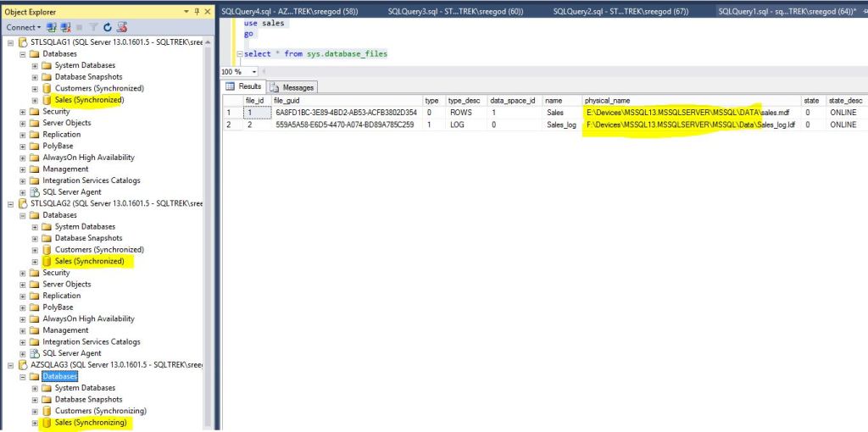
Task: Switch to the Messages tab
Action: (x=292, y=87)
